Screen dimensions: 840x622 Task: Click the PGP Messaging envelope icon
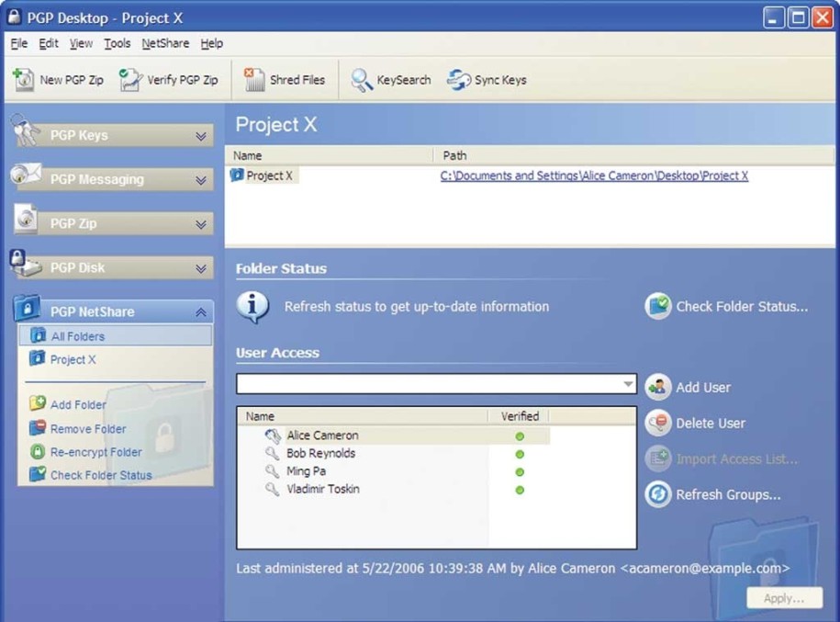click(x=26, y=175)
